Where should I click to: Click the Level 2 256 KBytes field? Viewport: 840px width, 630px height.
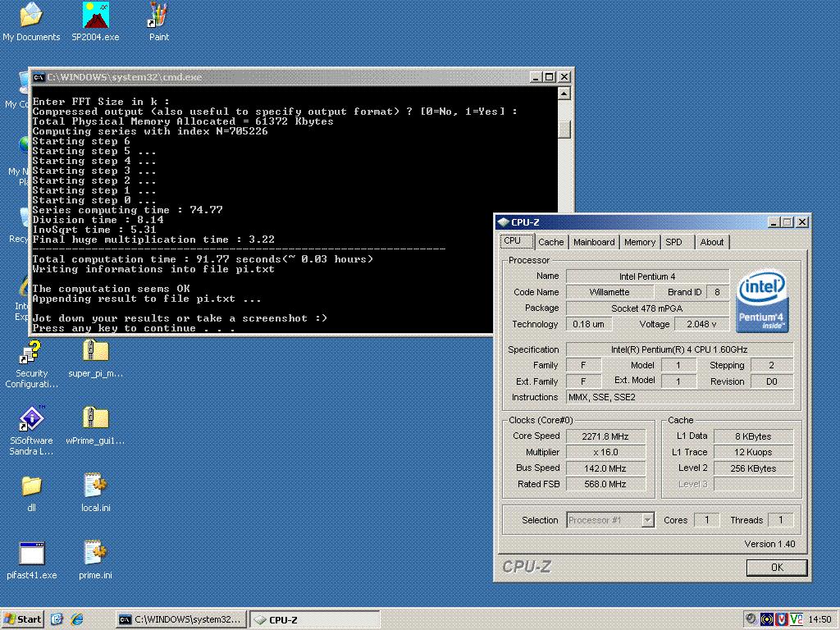753,468
